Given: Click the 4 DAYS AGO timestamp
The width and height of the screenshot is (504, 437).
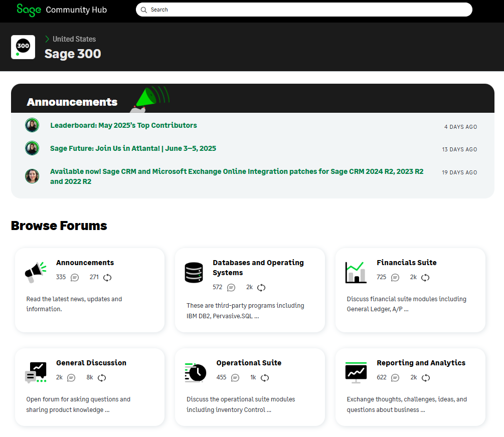Looking at the screenshot, I should point(460,127).
